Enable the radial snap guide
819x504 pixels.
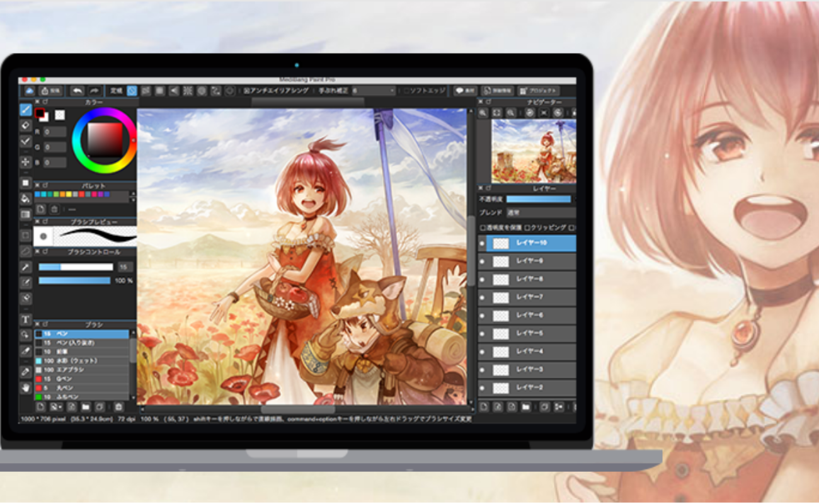[188, 91]
